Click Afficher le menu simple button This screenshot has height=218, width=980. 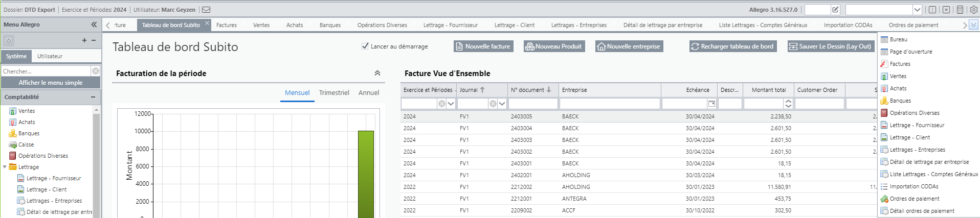click(x=51, y=83)
